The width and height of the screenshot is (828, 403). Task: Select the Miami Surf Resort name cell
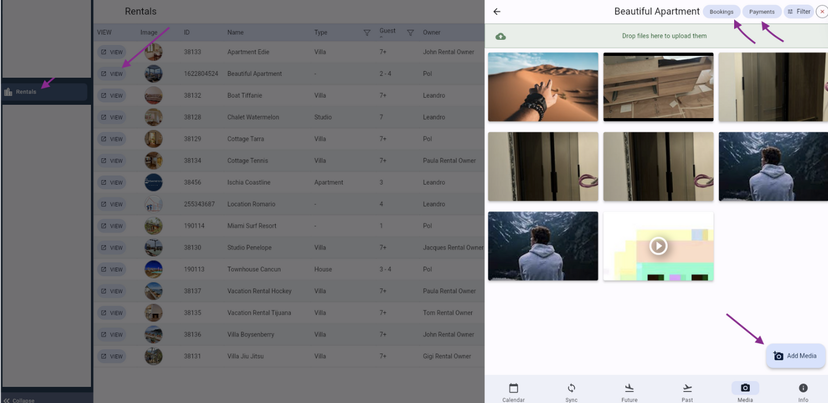click(252, 226)
